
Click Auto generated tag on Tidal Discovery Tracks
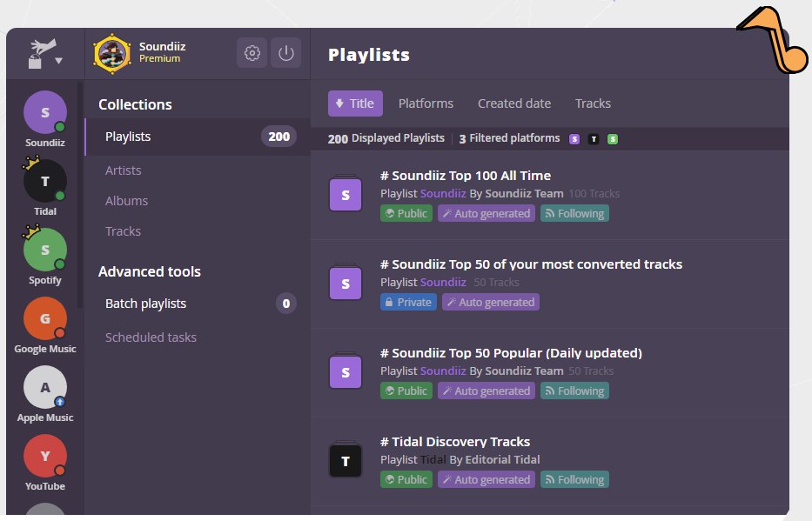point(487,479)
